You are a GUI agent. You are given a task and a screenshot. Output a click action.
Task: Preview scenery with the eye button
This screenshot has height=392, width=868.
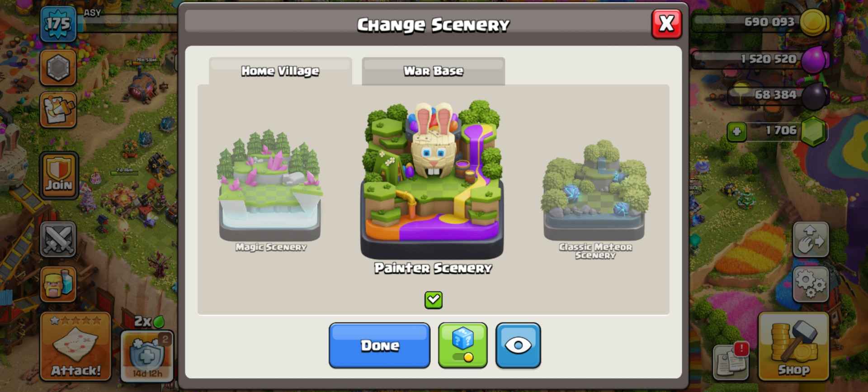point(518,345)
